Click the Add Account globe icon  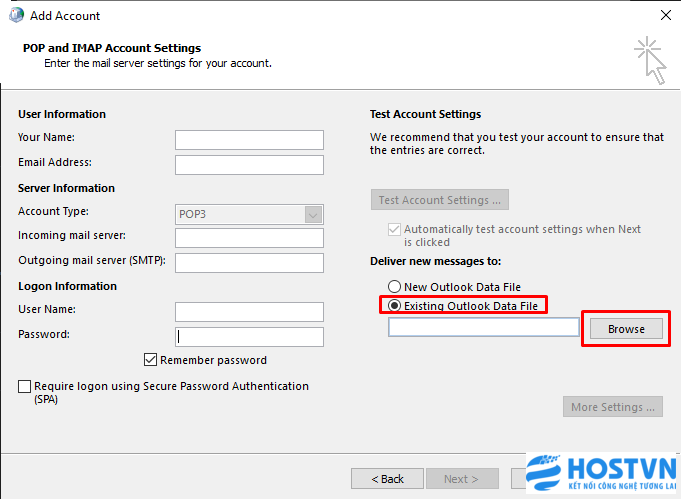point(16,15)
